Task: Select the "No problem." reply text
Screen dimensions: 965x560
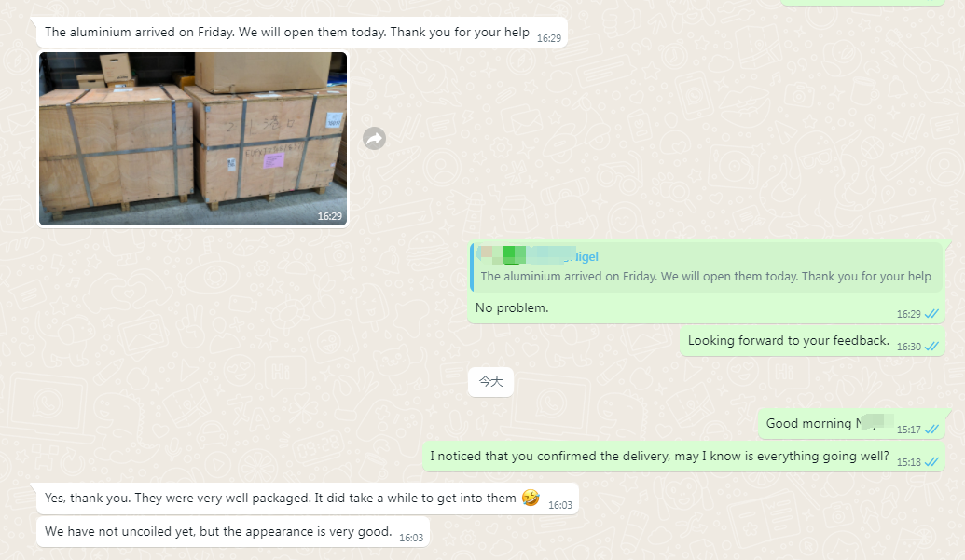Action: pyautogui.click(x=512, y=307)
